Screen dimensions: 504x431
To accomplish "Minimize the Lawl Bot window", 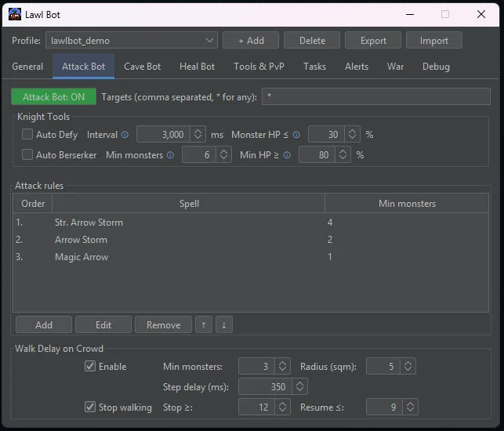I will [x=410, y=14].
